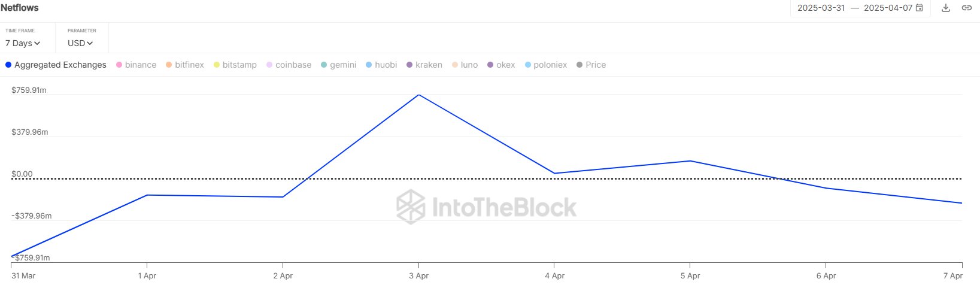This screenshot has width=980, height=288.
Task: Click the okex purple legend dot
Action: [x=490, y=65]
